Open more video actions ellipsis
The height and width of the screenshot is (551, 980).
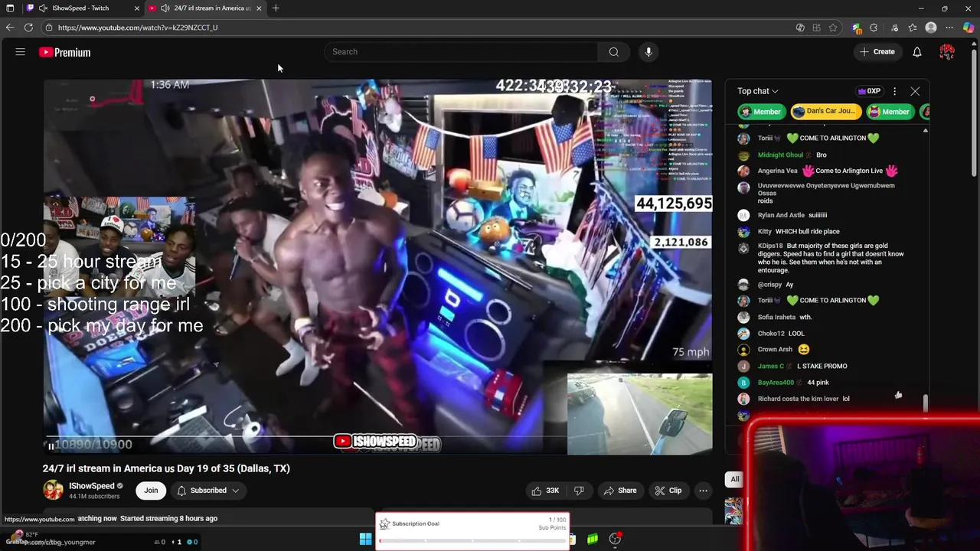click(x=703, y=491)
